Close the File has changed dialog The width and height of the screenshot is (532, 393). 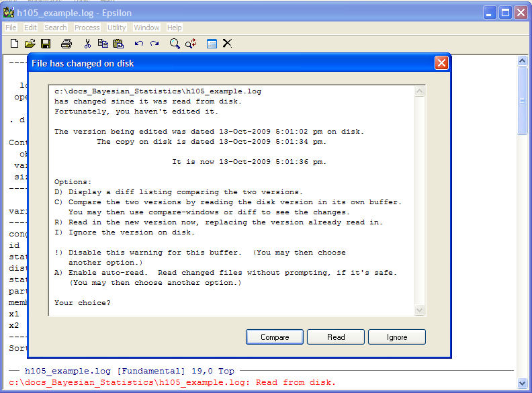[x=441, y=63]
